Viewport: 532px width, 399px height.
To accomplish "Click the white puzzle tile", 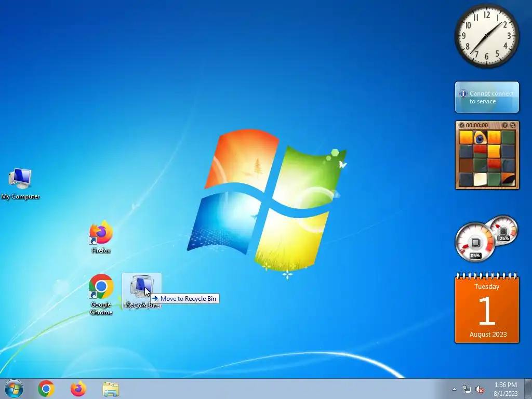I will pos(480,179).
